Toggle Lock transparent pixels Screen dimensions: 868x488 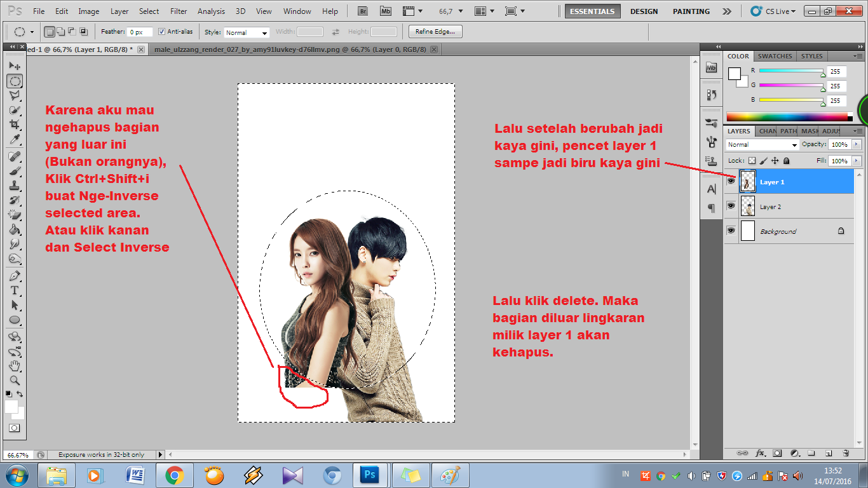click(752, 161)
